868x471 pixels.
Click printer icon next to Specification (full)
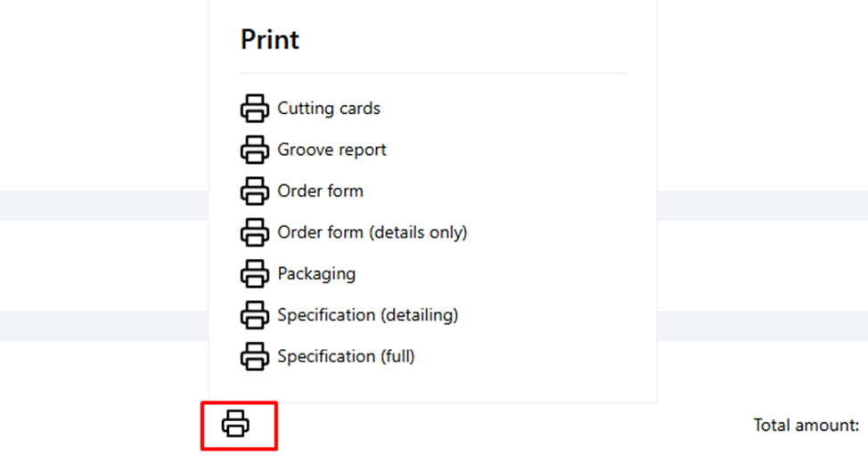pos(255,356)
